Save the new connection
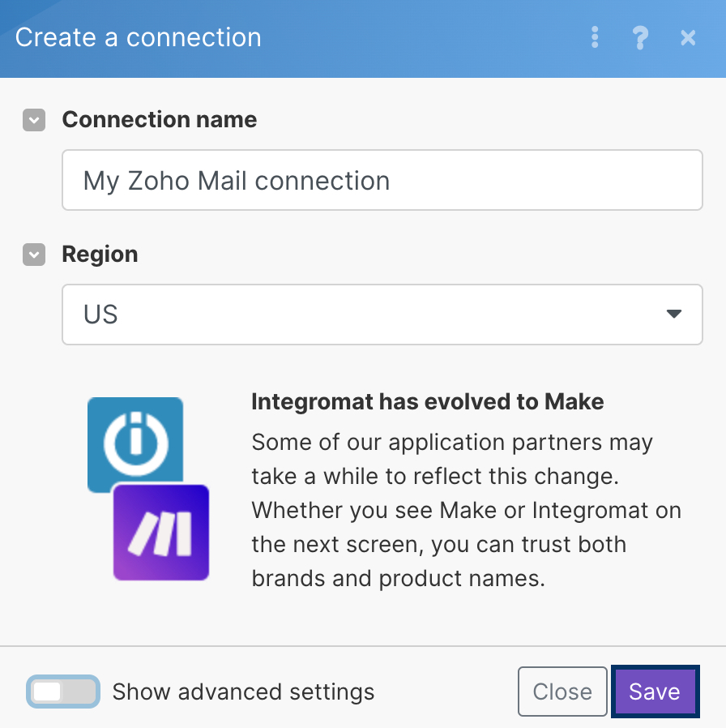Image resolution: width=726 pixels, height=728 pixels. pos(654,692)
